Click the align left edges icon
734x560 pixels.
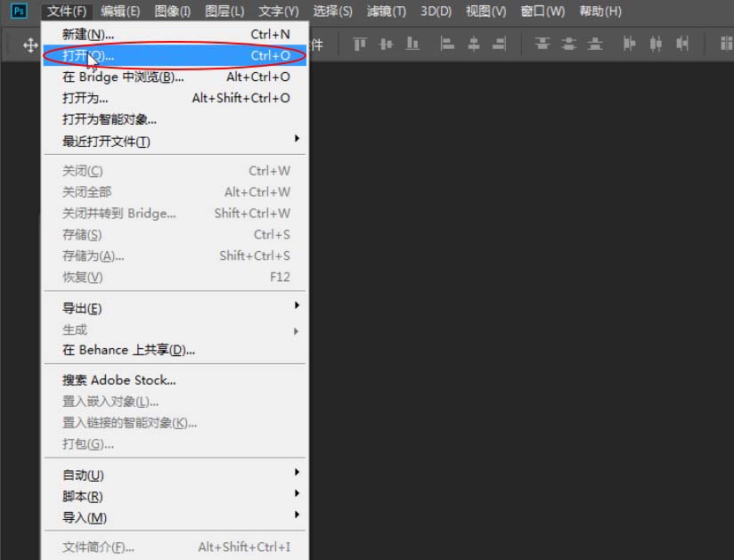(447, 42)
